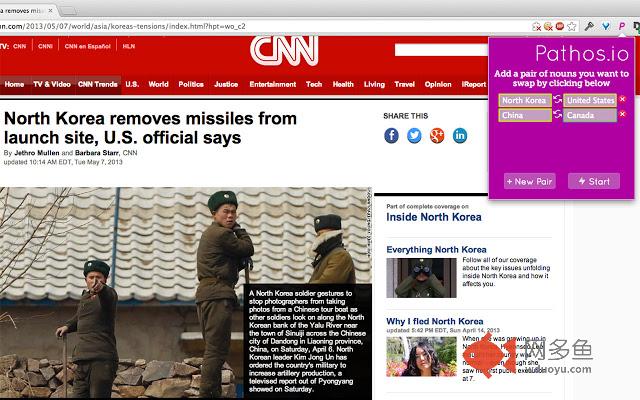This screenshot has width=640, height=400.
Task: Go to the Politics section
Action: coord(191,84)
